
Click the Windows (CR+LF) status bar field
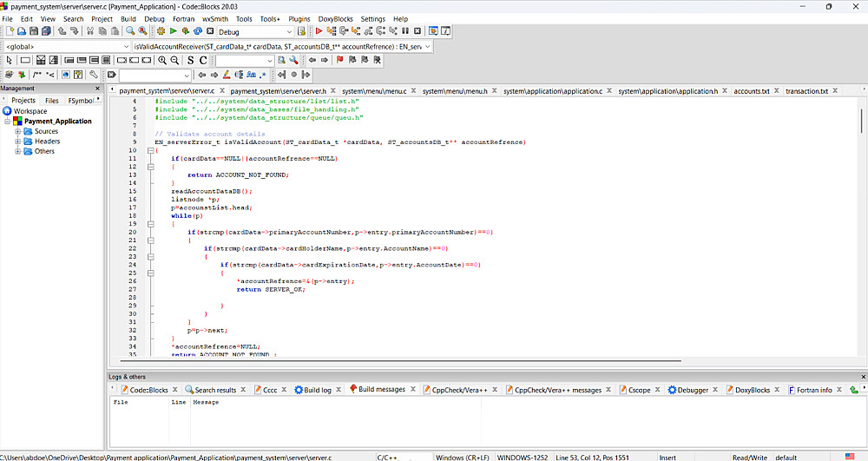pos(463,458)
